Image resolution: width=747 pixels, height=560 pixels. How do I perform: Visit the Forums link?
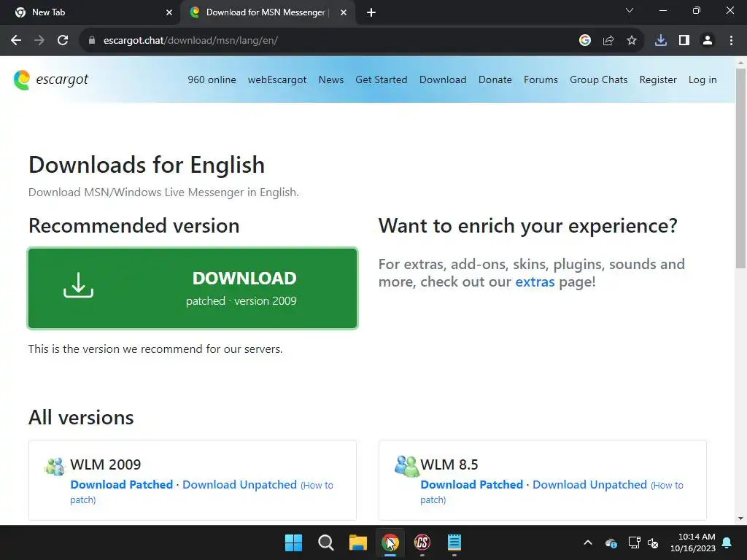541,79
